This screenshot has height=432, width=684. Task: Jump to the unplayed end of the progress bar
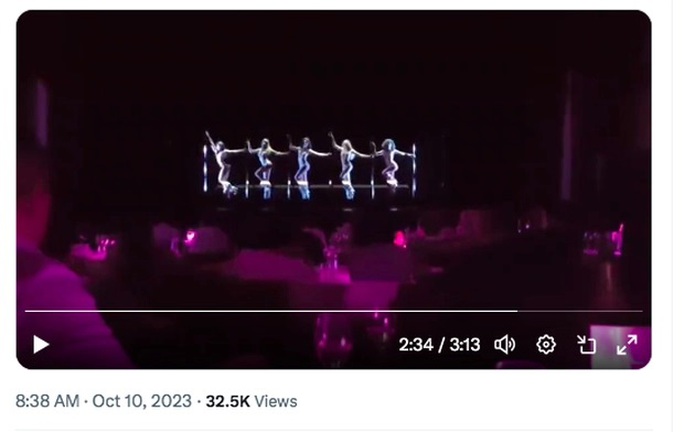641,311
